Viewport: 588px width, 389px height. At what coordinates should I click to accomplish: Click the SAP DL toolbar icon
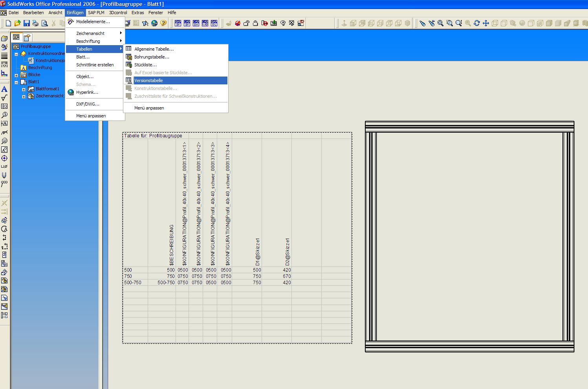tap(214, 24)
